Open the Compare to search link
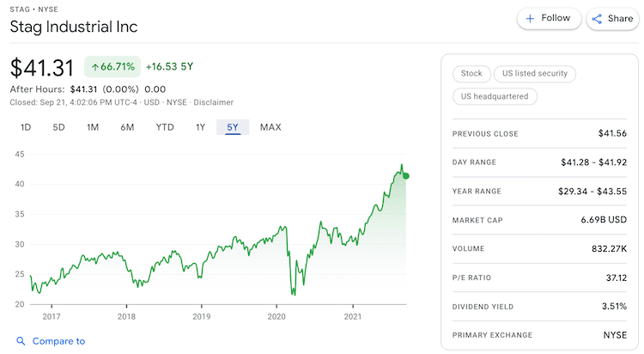This screenshot has height=354, width=644. (58, 341)
